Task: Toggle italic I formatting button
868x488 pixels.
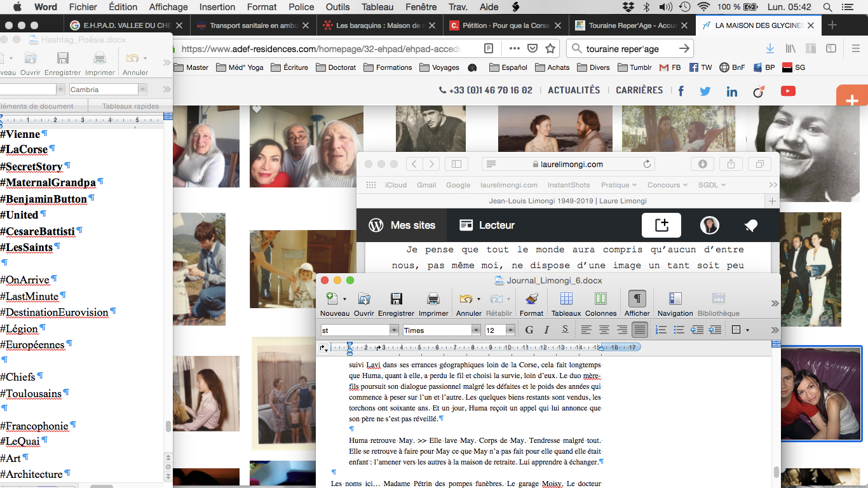Action: click(546, 330)
